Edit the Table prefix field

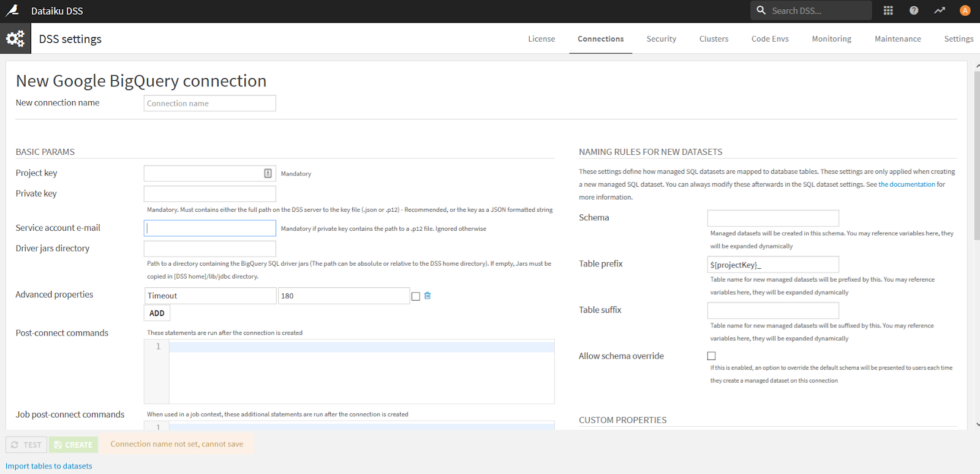click(x=773, y=265)
